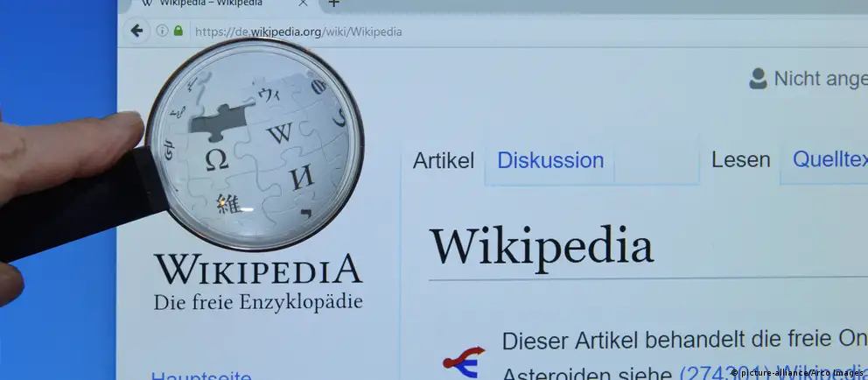The height and width of the screenshot is (380, 868).
Task: Click the user account silhouette icon
Action: tap(758, 79)
